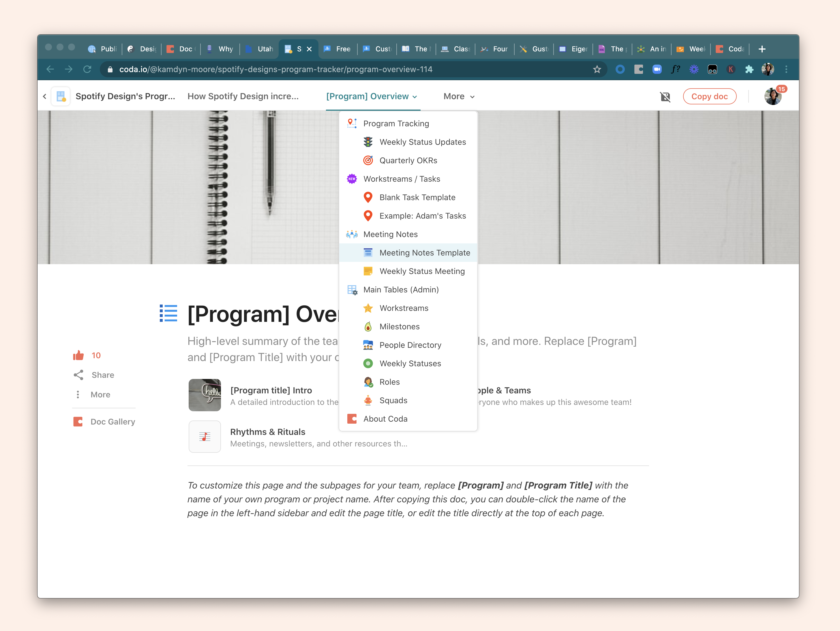Open the How Spotify Design incre... page link

pos(243,96)
